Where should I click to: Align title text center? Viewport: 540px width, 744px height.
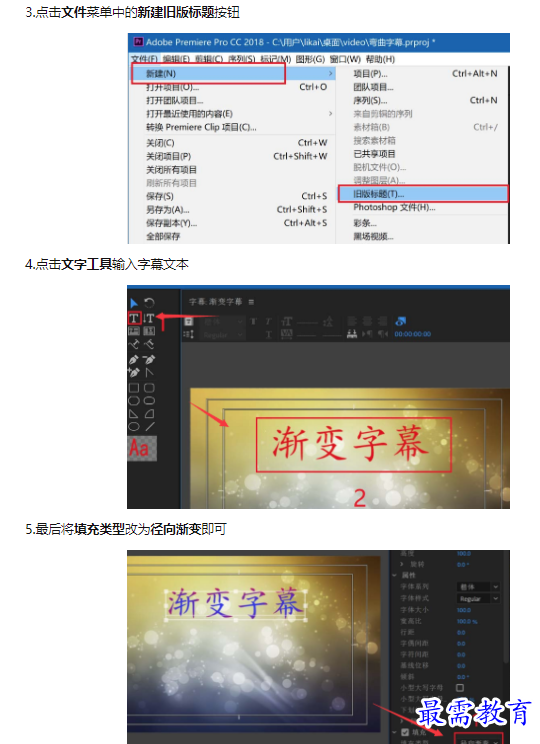click(x=367, y=321)
